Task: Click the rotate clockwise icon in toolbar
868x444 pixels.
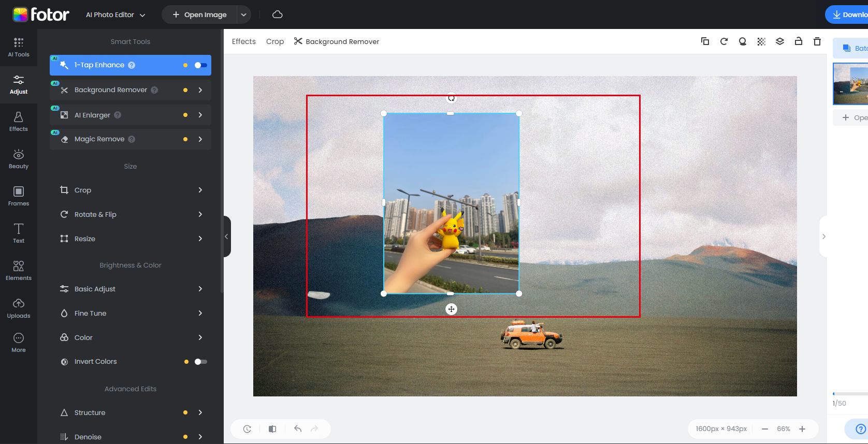Action: click(724, 41)
